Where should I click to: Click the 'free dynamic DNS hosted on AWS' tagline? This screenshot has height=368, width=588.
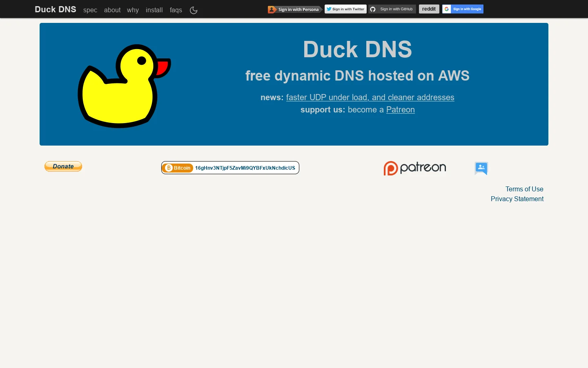pos(357,76)
